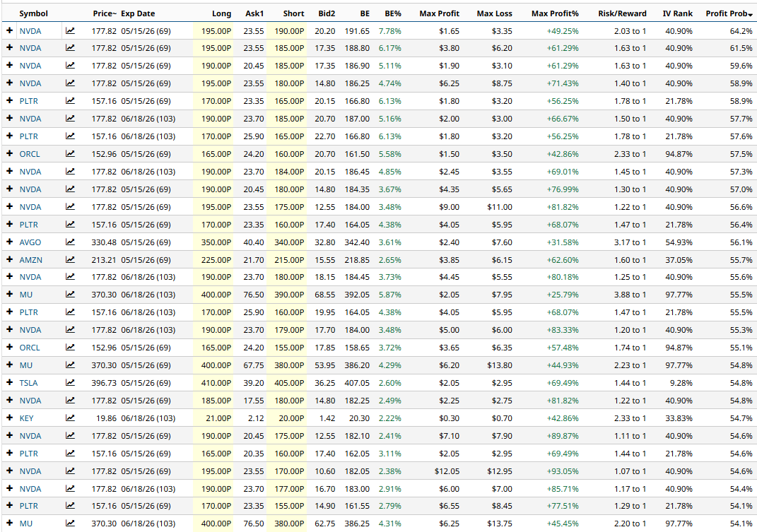Open the chart icon for the AMZN row

[x=70, y=260]
